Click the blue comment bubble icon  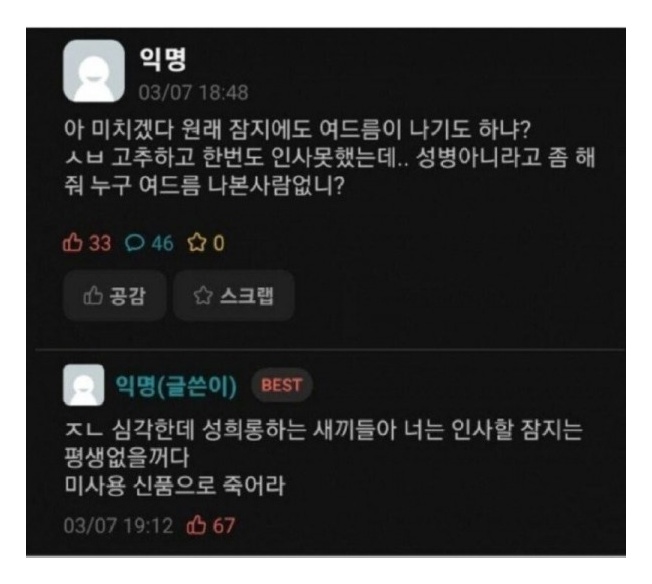135,243
